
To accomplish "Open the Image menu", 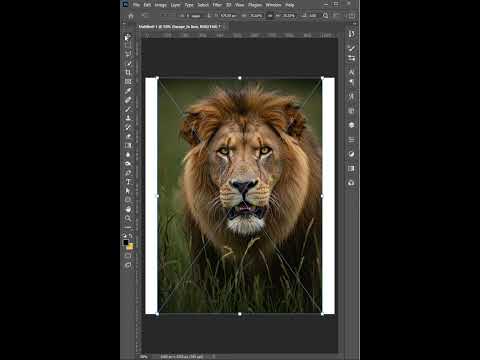I will click(x=161, y=5).
